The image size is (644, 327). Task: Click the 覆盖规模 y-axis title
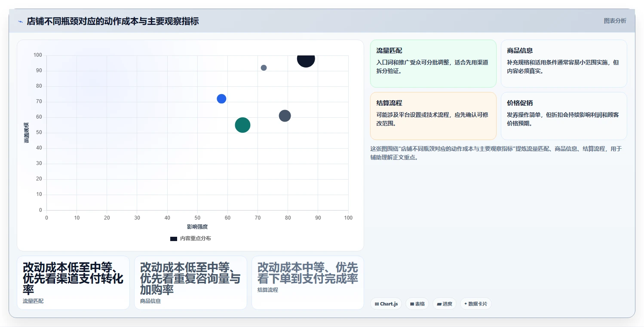(27, 133)
